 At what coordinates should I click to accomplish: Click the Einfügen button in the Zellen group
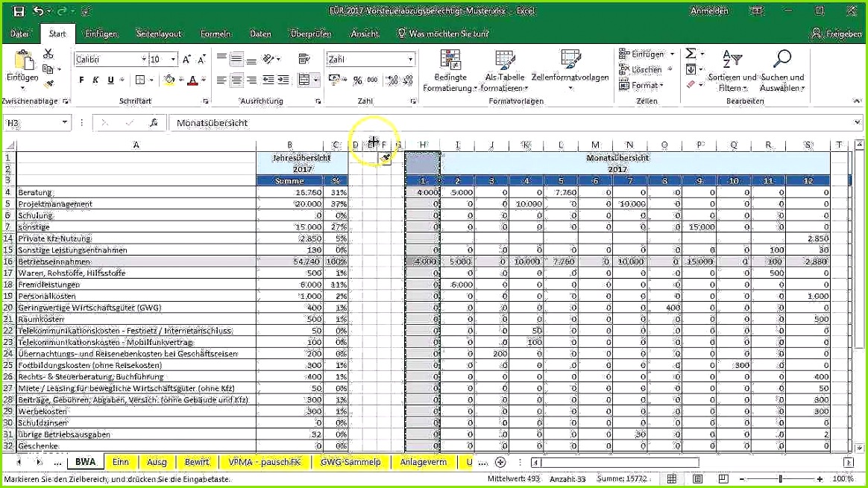644,53
